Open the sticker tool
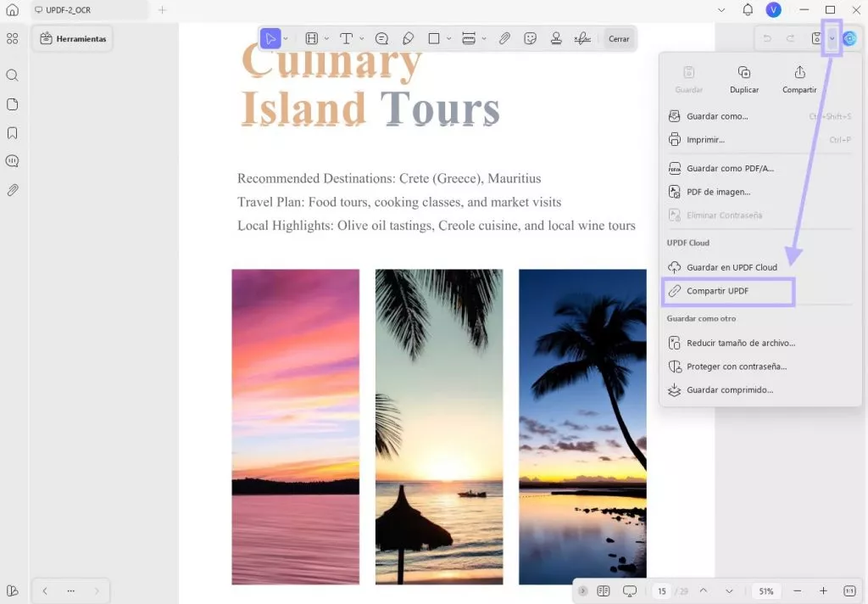868x604 pixels. coord(531,39)
